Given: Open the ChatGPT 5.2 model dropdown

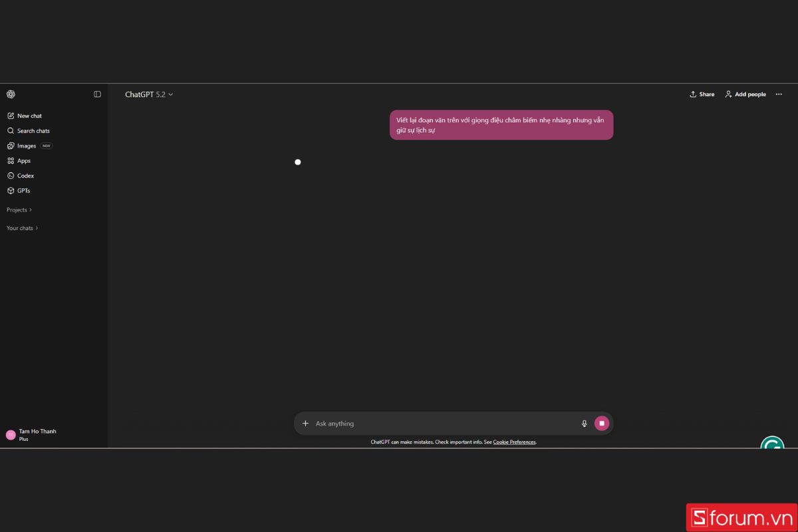Looking at the screenshot, I should [x=149, y=94].
